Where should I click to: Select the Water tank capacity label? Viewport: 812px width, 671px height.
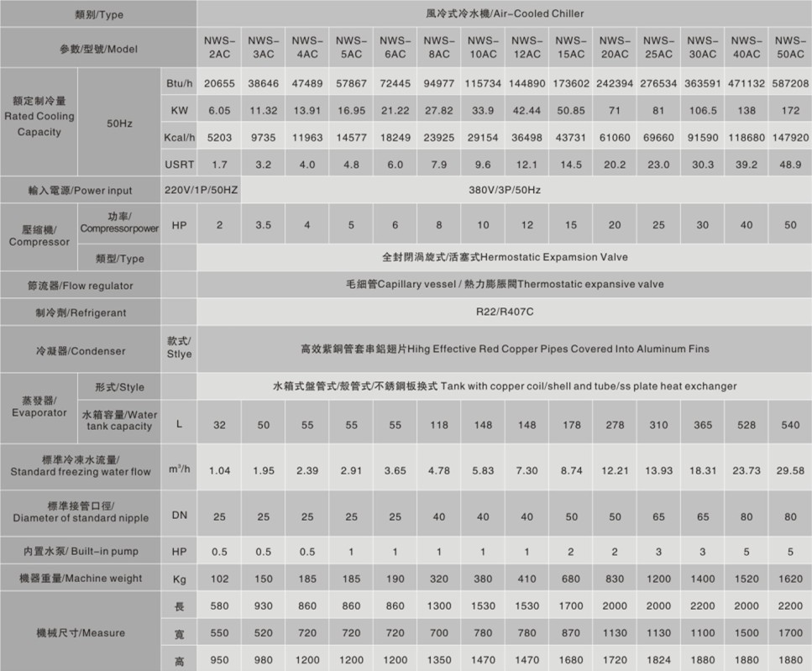[118, 421]
